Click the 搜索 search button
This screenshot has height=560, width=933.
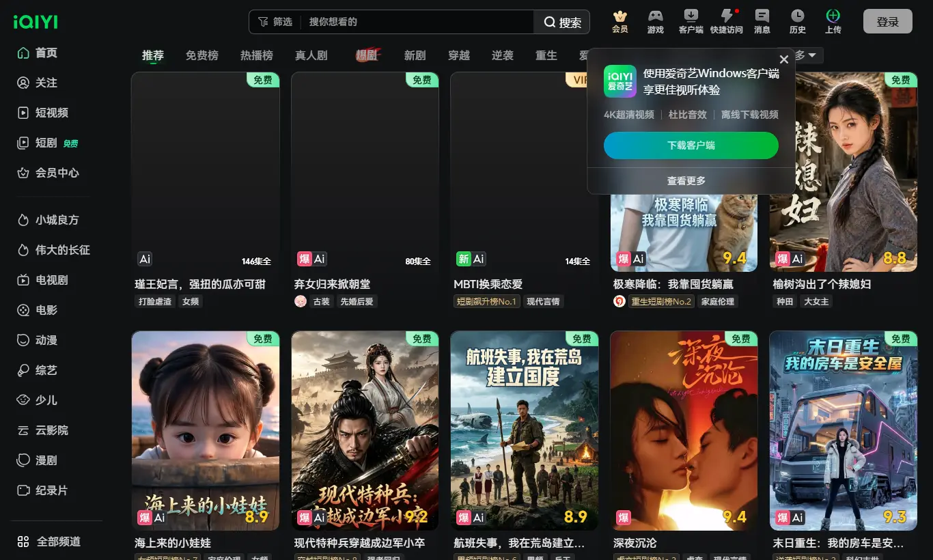[x=562, y=22]
